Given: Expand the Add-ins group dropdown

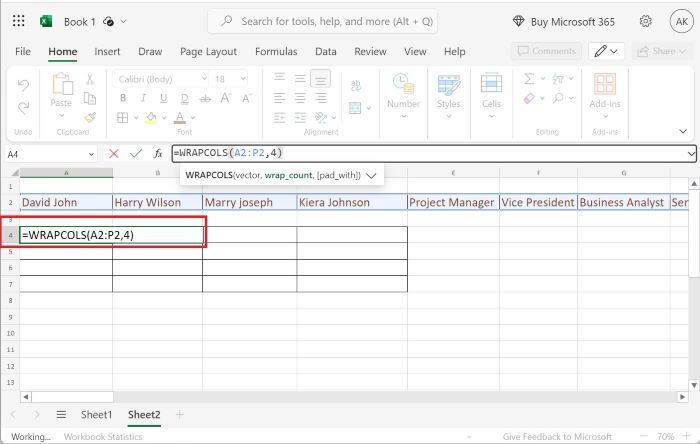Looking at the screenshot, I should [x=605, y=116].
